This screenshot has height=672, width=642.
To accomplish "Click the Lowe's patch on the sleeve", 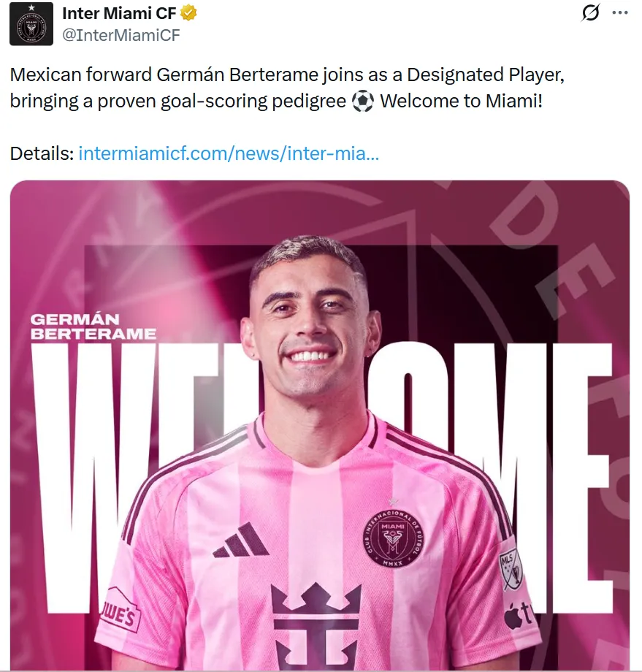I will tap(120, 609).
